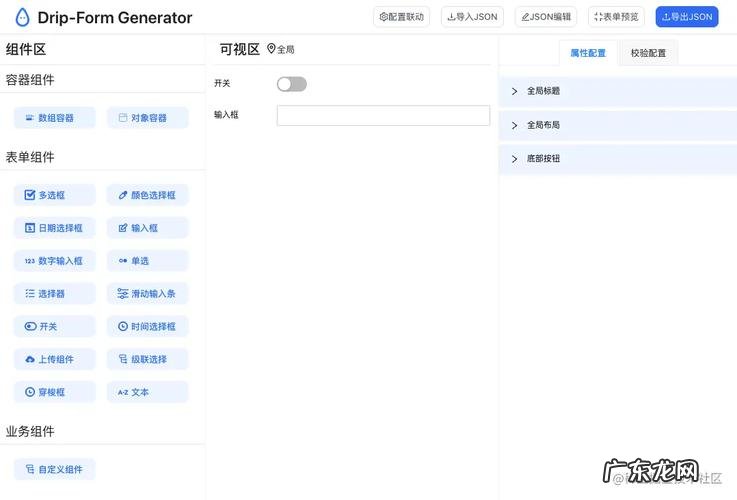This screenshot has width=737, height=500.
Task: Toggle the 开关 switch in the canvas
Action: [x=292, y=84]
